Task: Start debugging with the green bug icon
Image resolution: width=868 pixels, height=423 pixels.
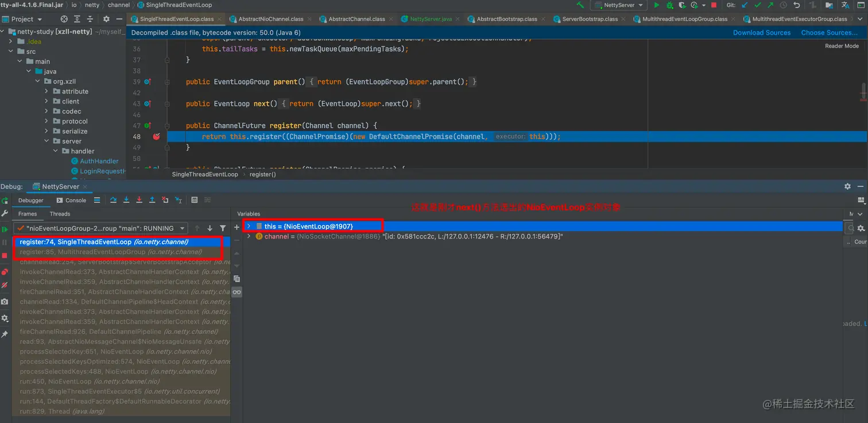Action: coord(669,5)
